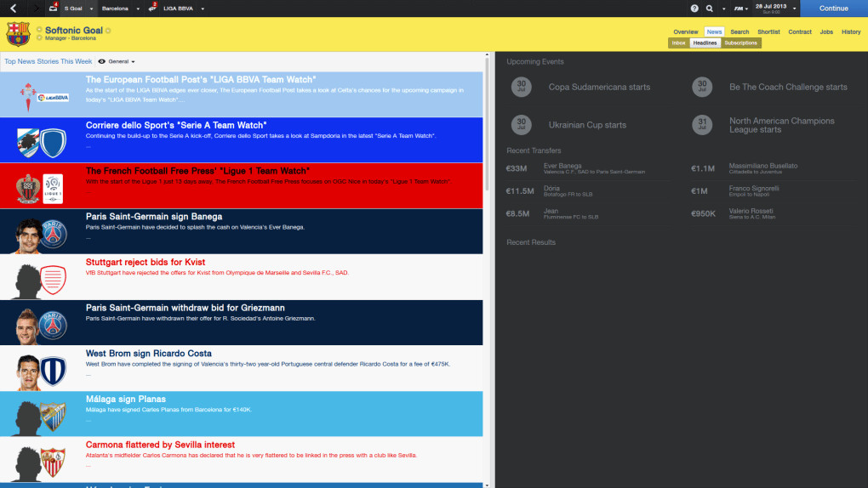The width and height of the screenshot is (868, 488).
Task: Click the Carmona player silhouette
Action: (26, 465)
